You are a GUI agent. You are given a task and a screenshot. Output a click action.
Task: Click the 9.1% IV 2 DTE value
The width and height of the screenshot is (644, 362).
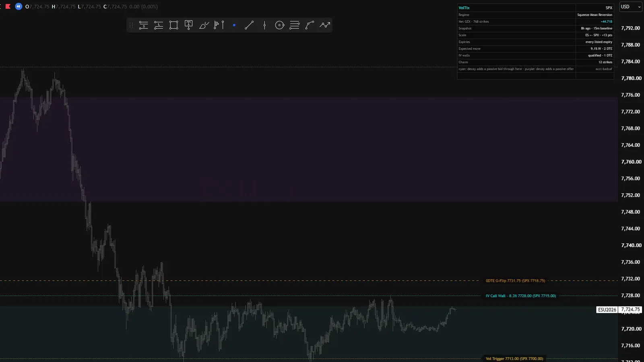(601, 49)
